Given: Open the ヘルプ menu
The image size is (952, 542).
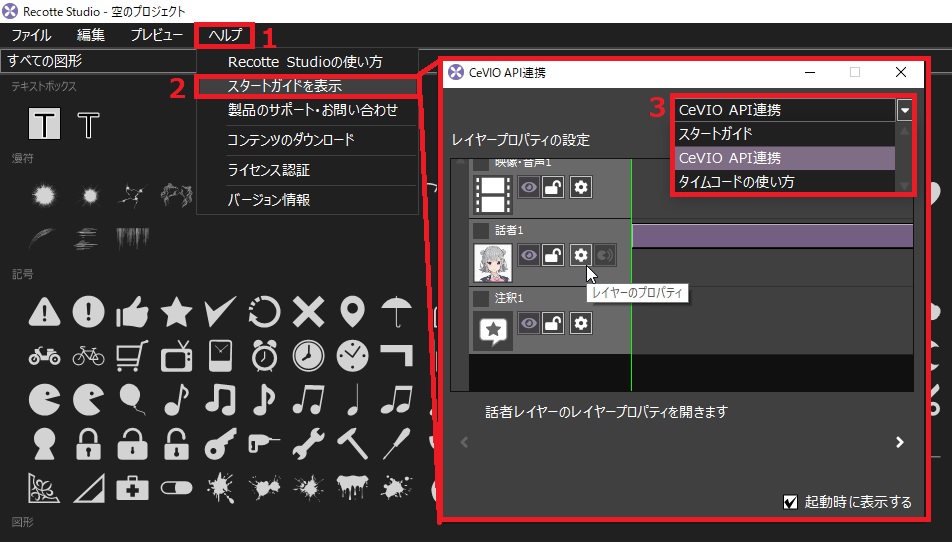Looking at the screenshot, I should click(225, 35).
